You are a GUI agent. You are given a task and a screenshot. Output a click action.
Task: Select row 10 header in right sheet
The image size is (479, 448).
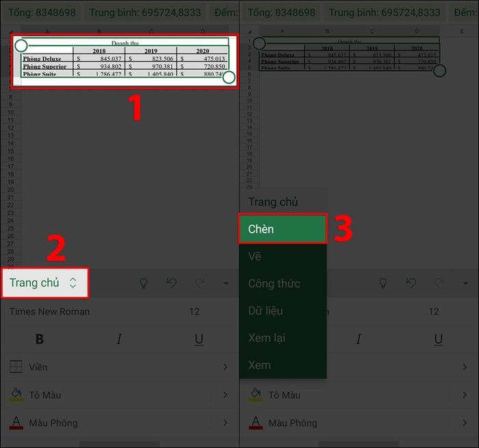tap(250, 101)
